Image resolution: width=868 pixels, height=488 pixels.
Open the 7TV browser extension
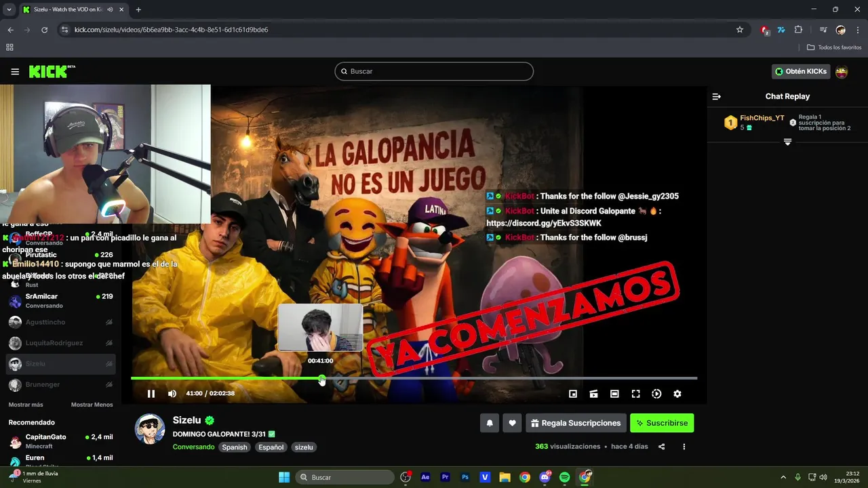tap(781, 30)
